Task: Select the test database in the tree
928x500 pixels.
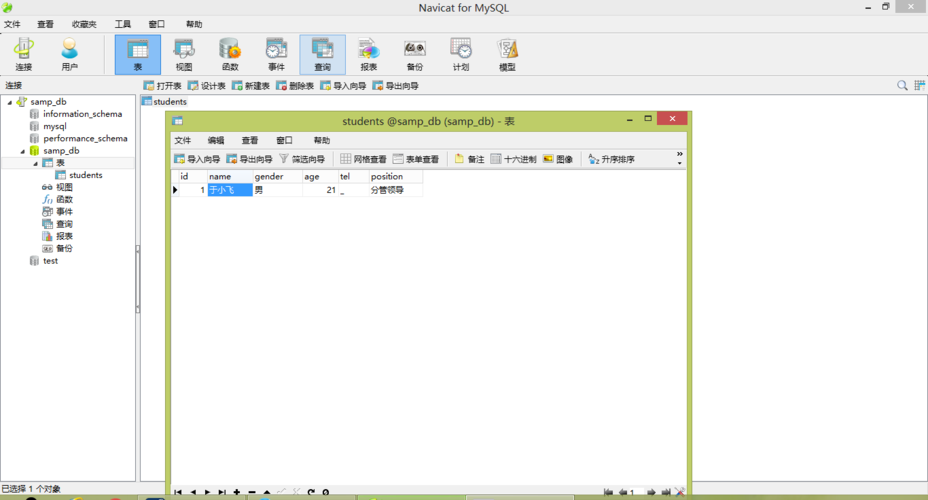Action: [50, 261]
